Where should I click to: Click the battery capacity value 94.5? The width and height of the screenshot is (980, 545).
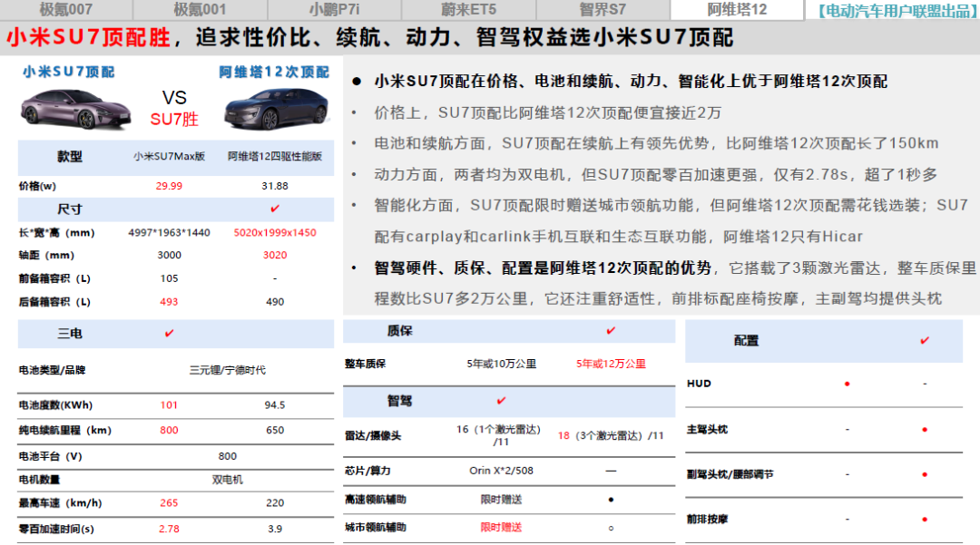[275, 405]
